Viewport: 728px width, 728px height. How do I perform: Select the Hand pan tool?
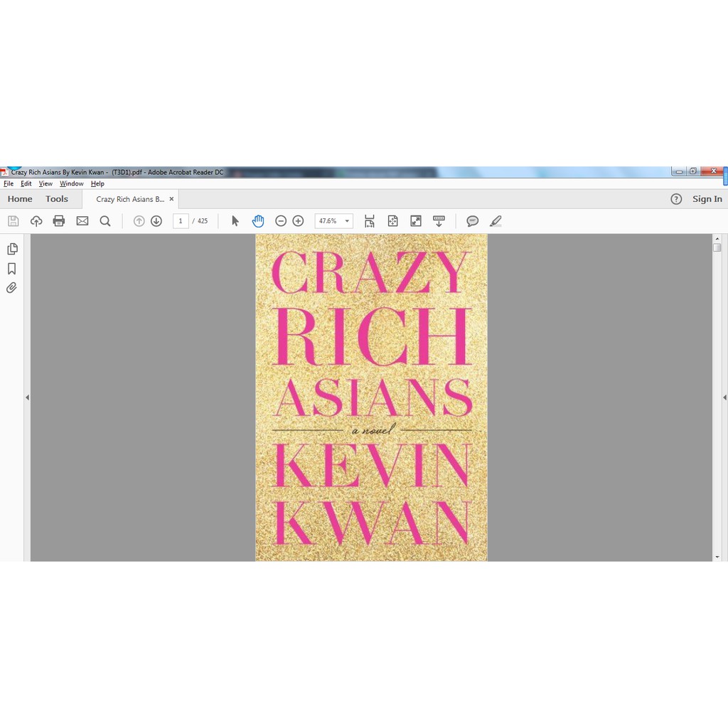click(x=258, y=221)
